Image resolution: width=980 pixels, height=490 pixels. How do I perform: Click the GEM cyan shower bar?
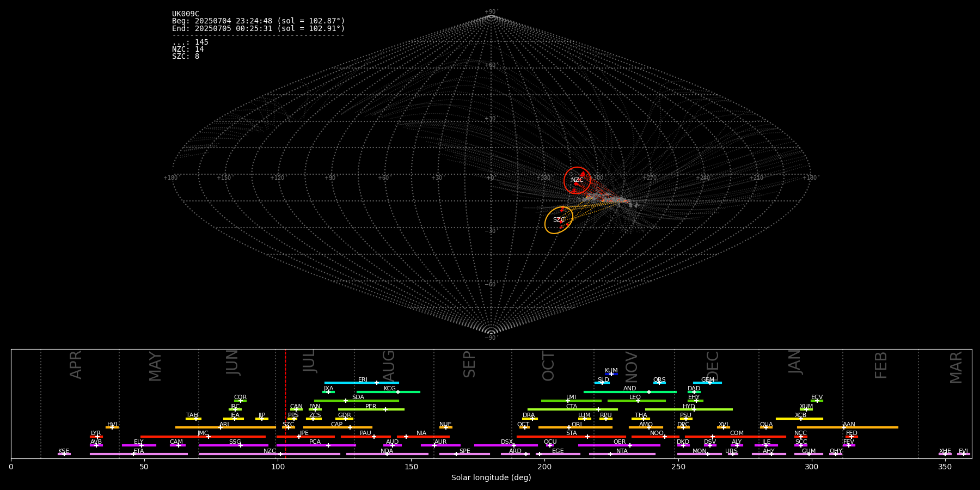click(x=707, y=383)
